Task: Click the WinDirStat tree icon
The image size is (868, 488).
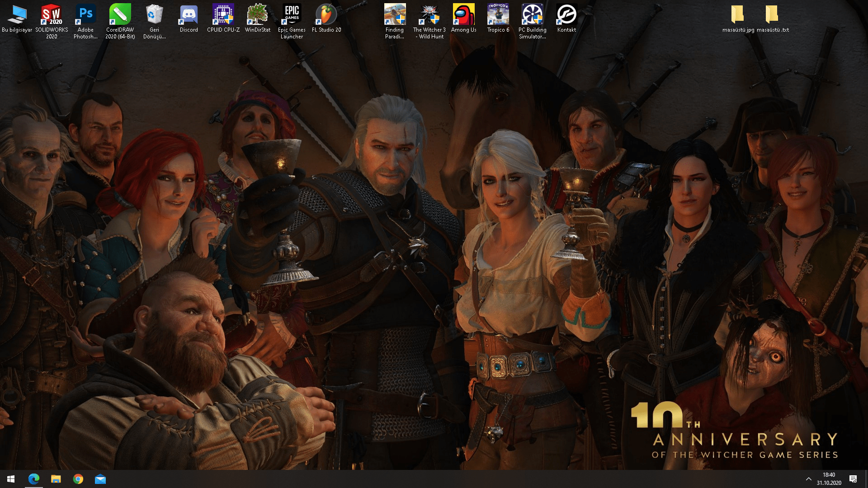Action: tap(257, 15)
